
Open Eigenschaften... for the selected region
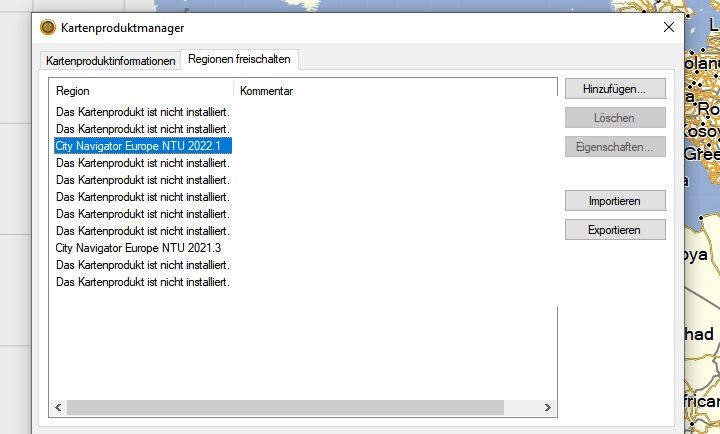[x=614, y=147]
